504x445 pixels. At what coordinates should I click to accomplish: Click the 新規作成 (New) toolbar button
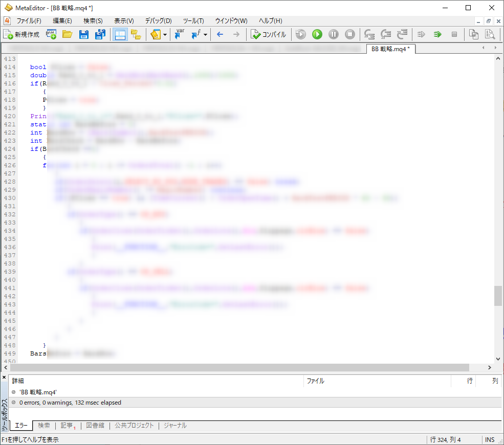21,34
